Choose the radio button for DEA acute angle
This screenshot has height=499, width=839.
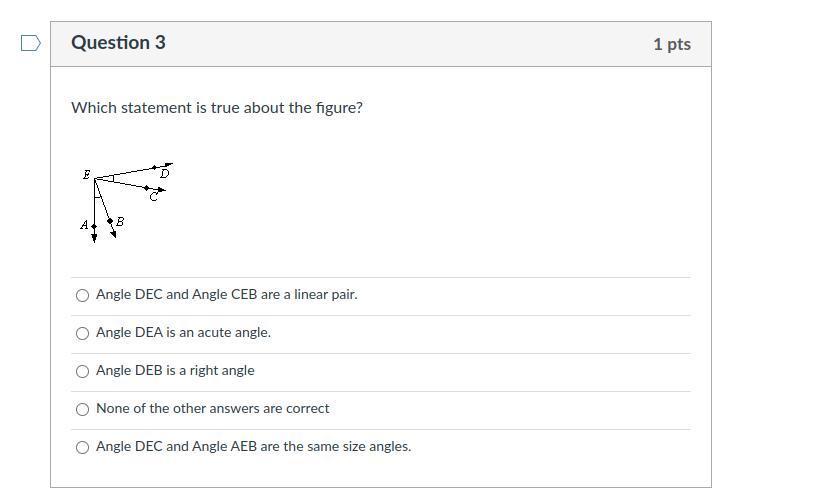[x=83, y=333]
